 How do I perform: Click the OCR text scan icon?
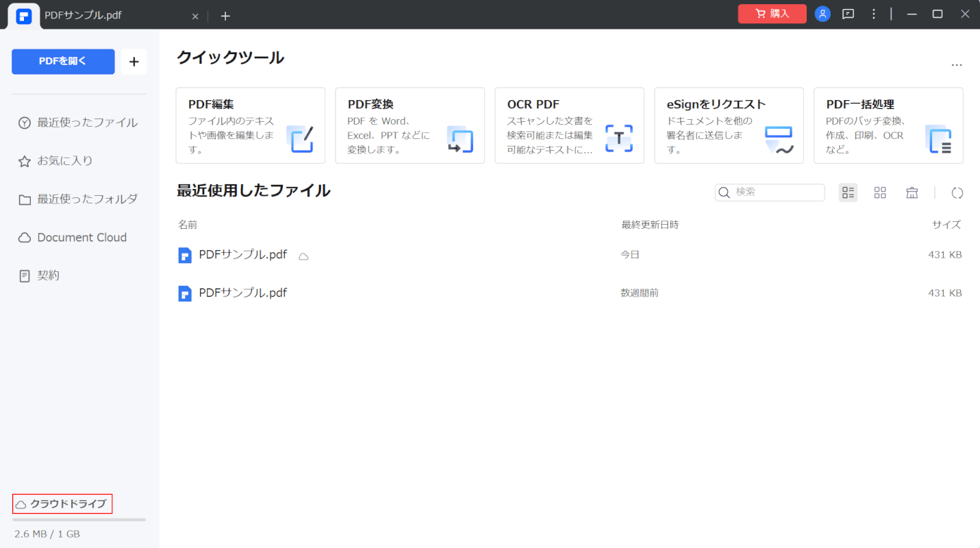pyautogui.click(x=619, y=139)
